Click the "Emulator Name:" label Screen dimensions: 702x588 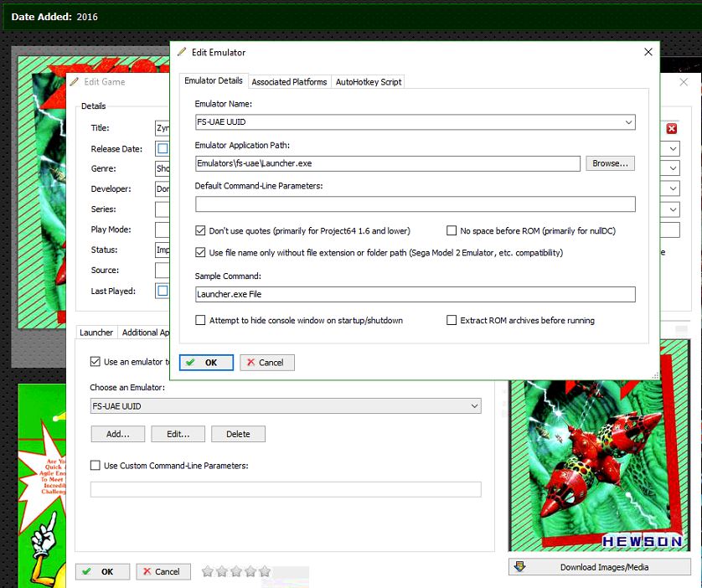click(x=223, y=104)
